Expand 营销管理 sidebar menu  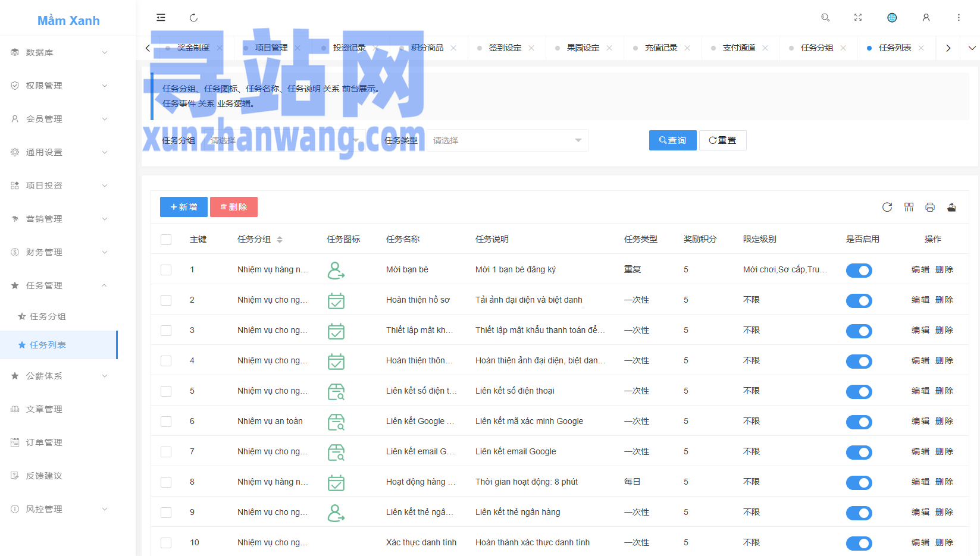[59, 219]
